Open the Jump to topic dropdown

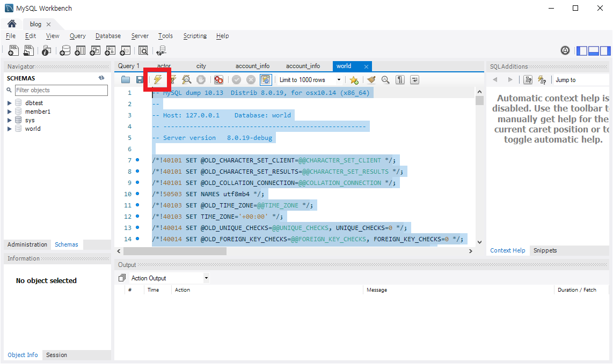581,80
